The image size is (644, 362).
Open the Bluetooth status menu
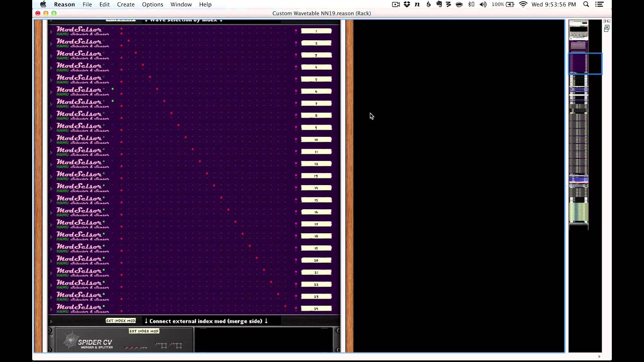[471, 4]
